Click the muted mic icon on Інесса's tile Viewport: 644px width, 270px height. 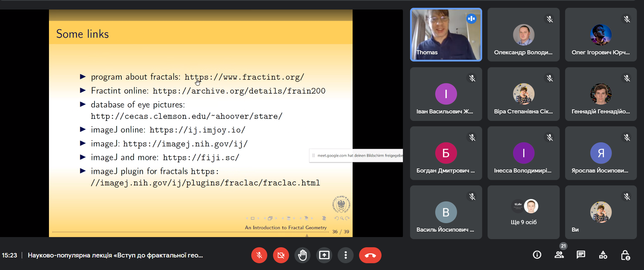click(x=549, y=137)
